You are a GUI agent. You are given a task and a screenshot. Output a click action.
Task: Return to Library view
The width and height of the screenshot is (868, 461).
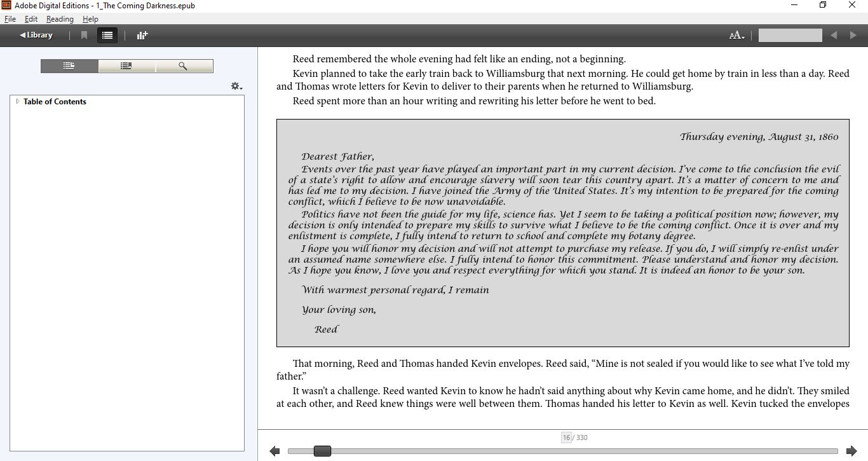pos(36,35)
